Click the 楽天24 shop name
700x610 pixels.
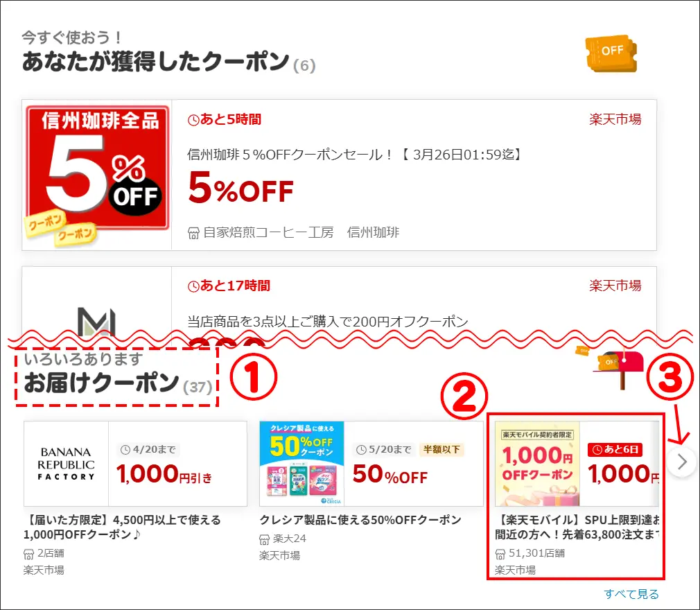pyautogui.click(x=290, y=539)
